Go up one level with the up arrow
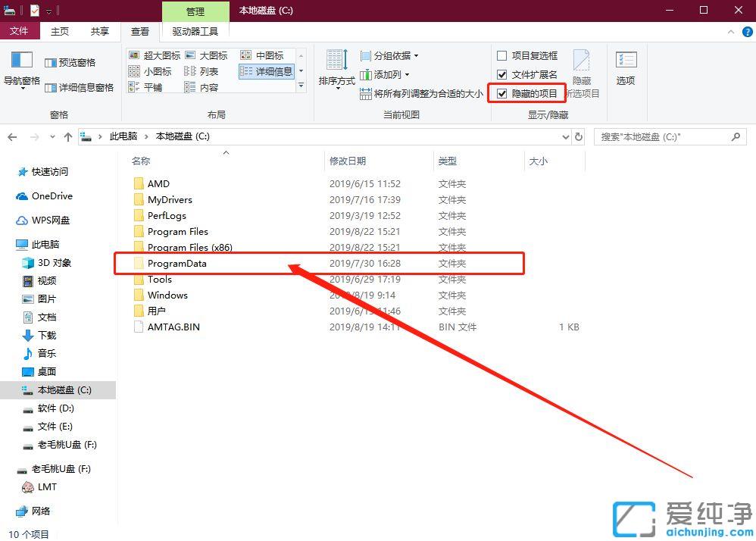756x541 pixels. point(68,137)
